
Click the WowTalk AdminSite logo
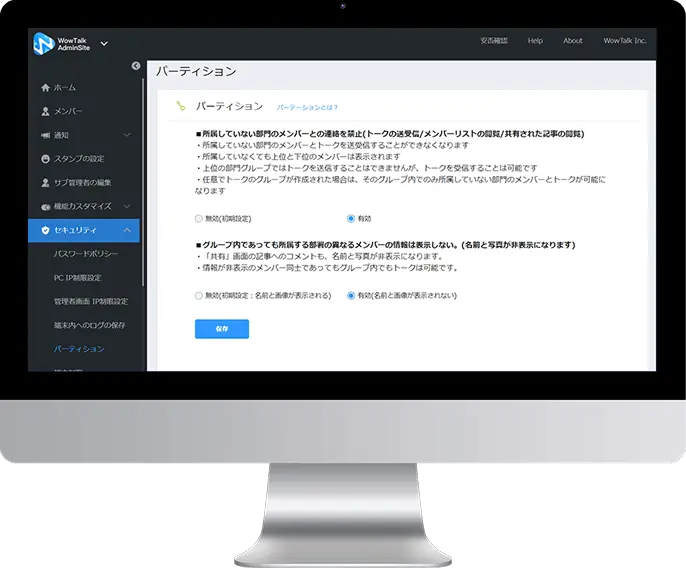click(x=62, y=44)
